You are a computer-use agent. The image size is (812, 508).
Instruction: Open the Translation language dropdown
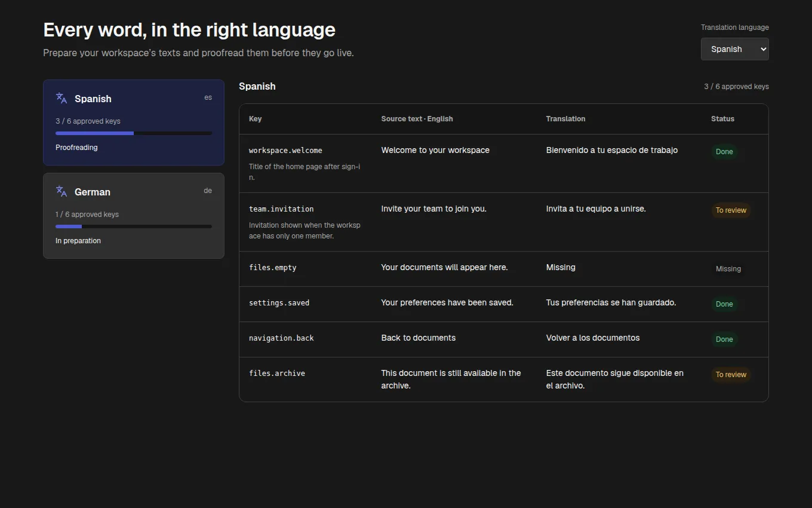coord(734,49)
